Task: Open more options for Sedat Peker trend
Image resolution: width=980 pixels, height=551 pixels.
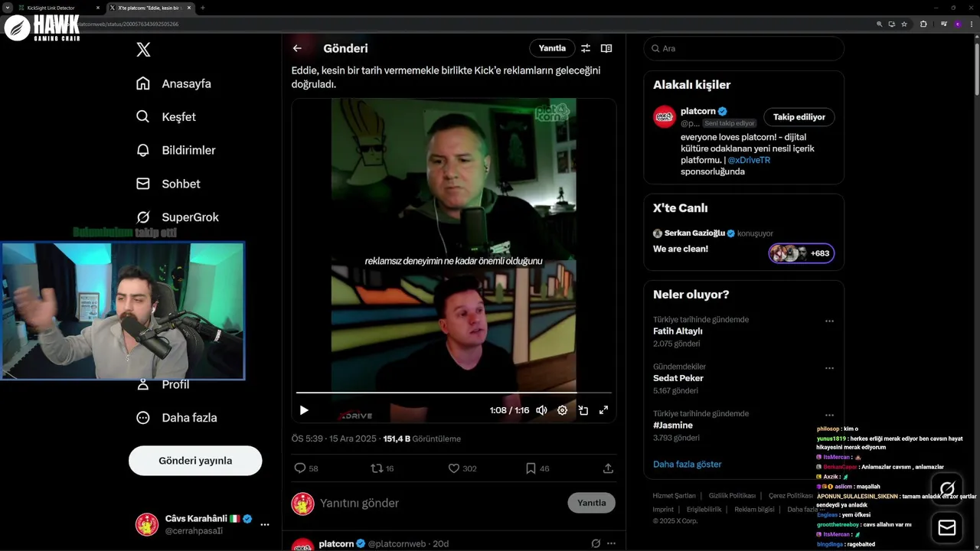Action: (x=829, y=368)
